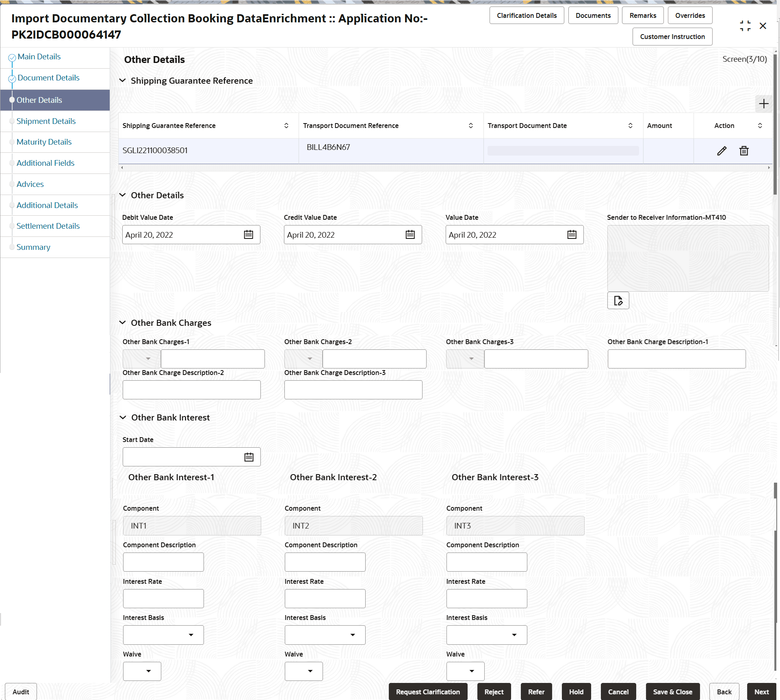
Task: Open the Start Date calendar picker
Action: pyautogui.click(x=249, y=457)
